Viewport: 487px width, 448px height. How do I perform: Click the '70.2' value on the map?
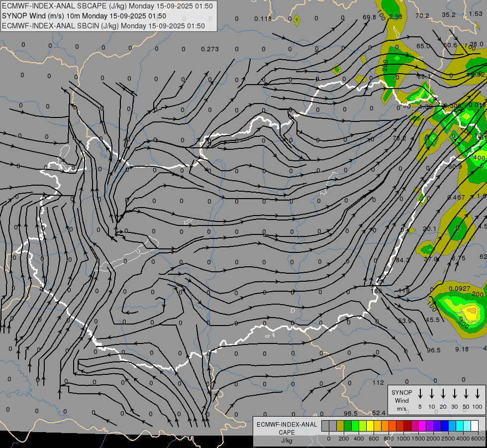click(422, 16)
